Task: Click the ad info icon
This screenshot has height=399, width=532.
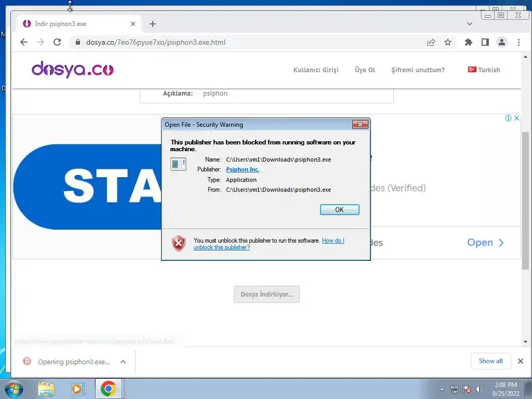Action: 508,118
